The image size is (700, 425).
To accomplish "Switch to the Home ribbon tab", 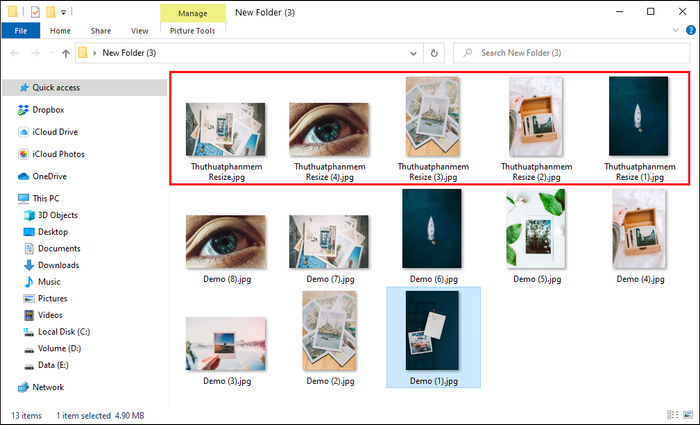I will pos(60,30).
